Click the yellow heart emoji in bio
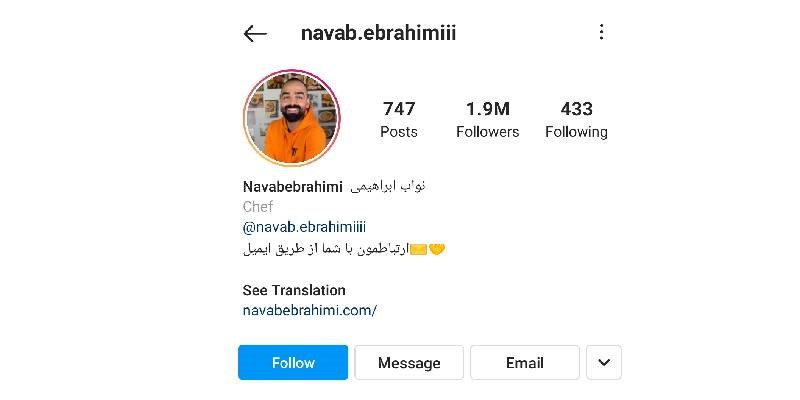This screenshot has height=400, width=800. (437, 249)
